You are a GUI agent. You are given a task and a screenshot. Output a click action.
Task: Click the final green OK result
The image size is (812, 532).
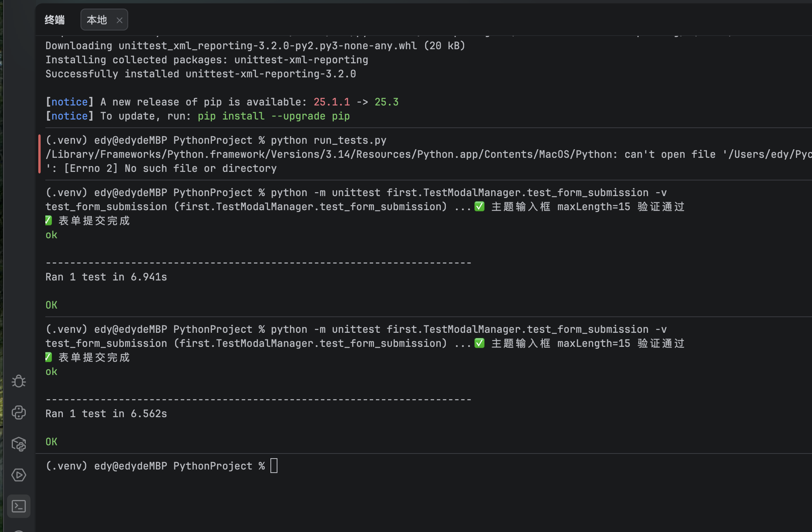[52, 442]
